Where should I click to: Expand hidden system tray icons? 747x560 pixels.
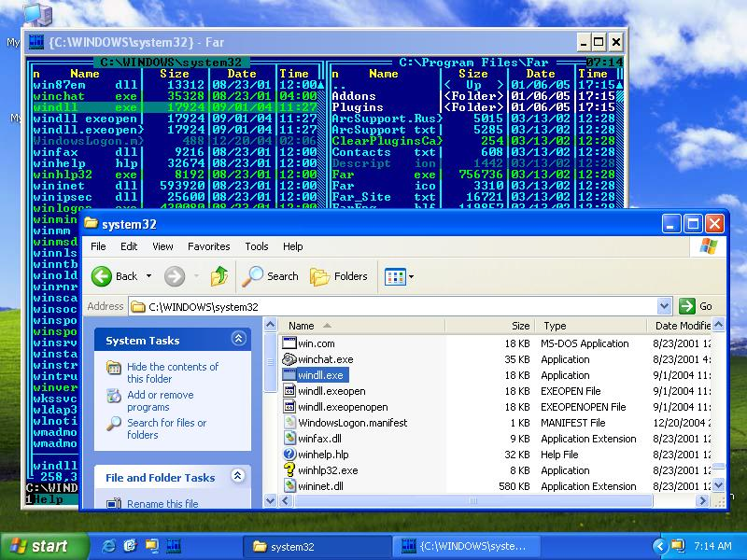pyautogui.click(x=659, y=546)
